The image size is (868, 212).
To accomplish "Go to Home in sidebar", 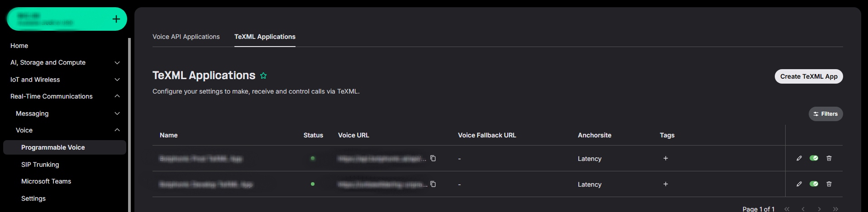I will click(x=19, y=46).
